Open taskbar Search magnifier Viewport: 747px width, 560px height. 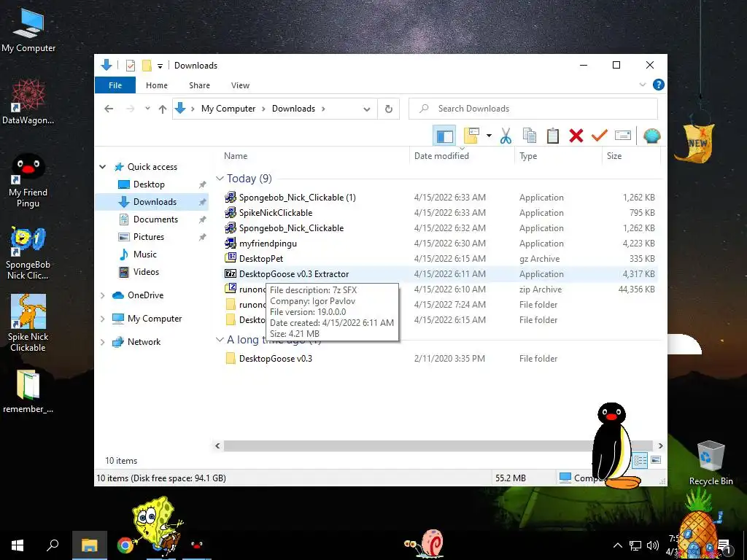tap(53, 545)
